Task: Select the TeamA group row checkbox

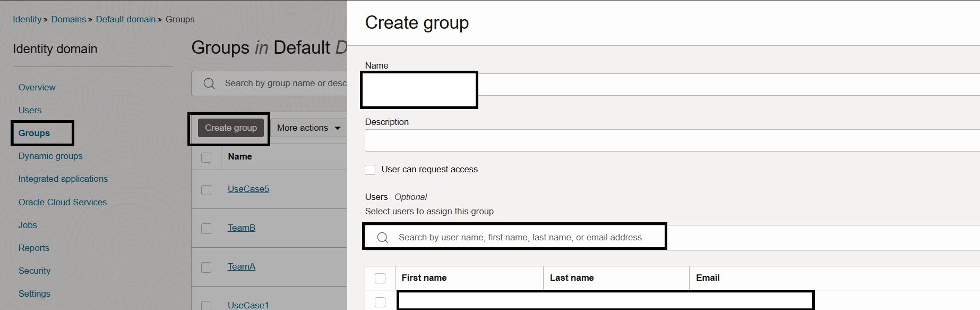Action: 207,267
